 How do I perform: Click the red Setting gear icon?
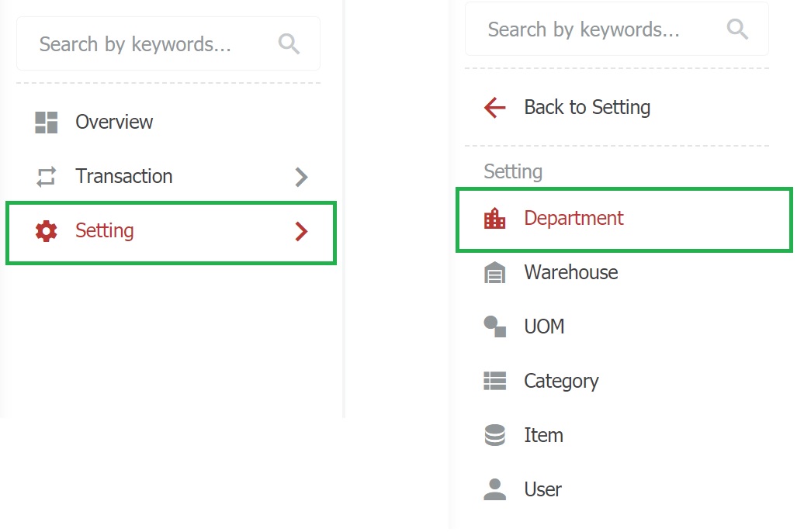click(x=47, y=231)
